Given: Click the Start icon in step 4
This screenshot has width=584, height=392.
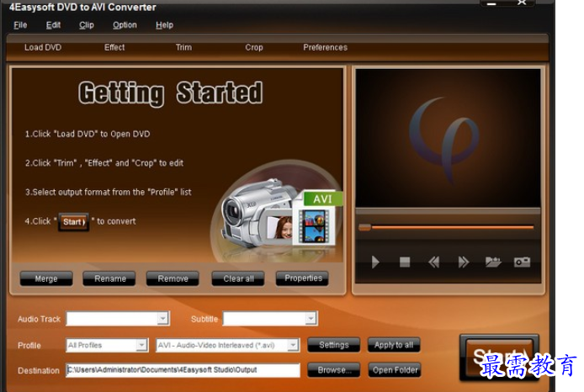Looking at the screenshot, I should click(74, 222).
